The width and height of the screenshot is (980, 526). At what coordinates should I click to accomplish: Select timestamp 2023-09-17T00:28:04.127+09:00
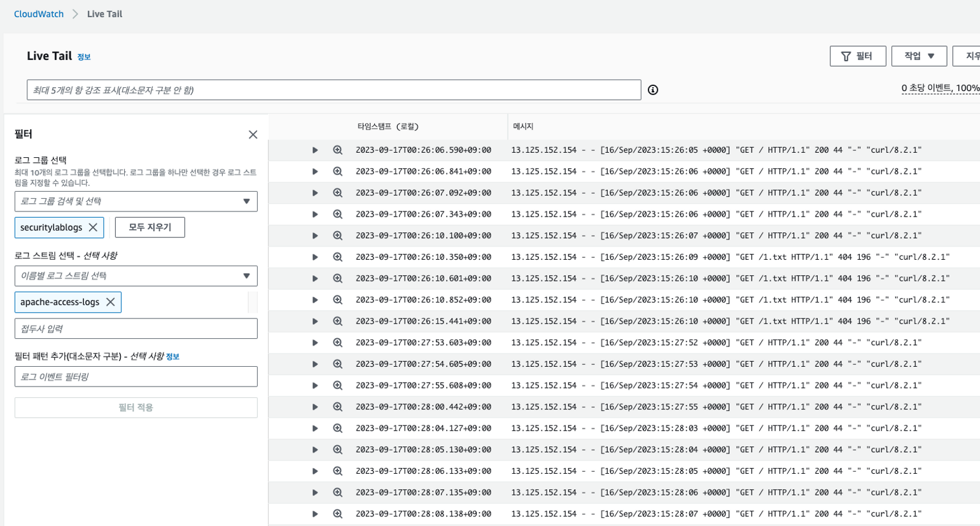point(423,429)
